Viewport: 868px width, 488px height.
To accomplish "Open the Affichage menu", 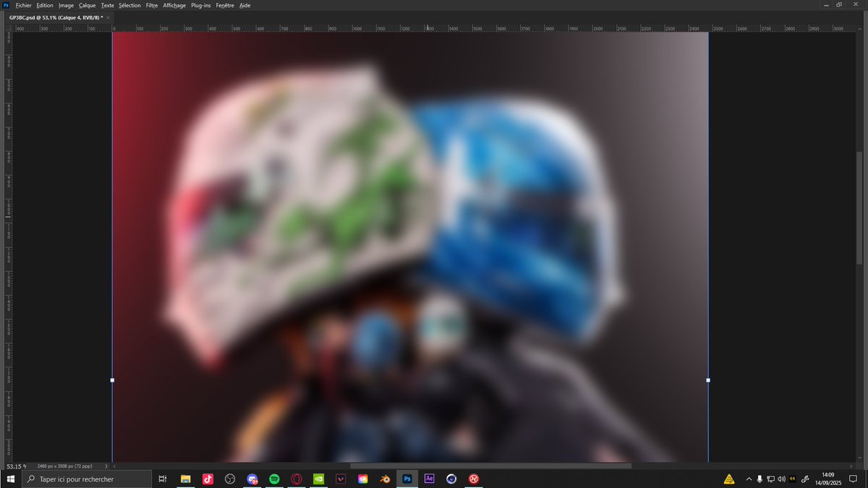I will [174, 5].
